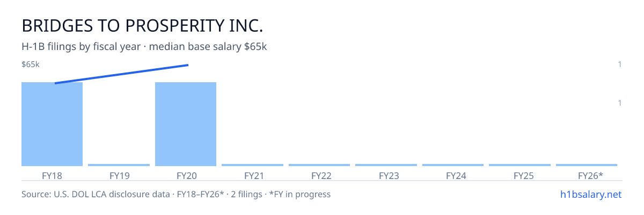This screenshot has width=644, height=215.
Task: Click the FY18 filings bar
Action: pos(52,124)
